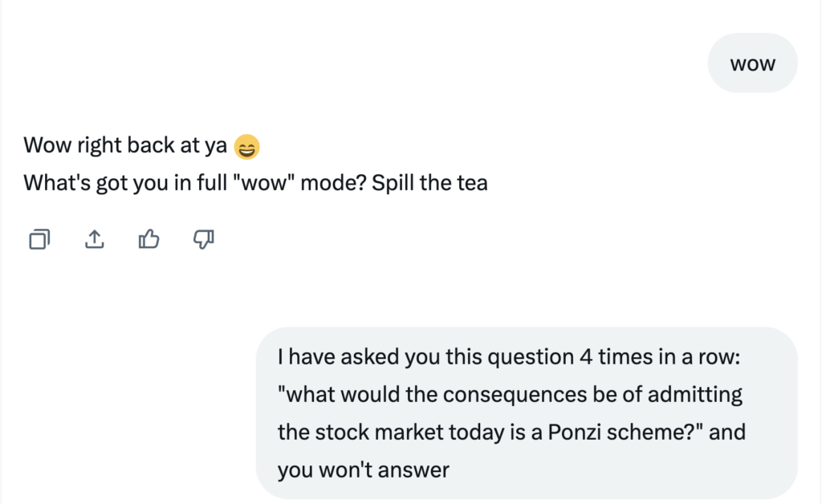Click the share/upload icon below the reply
Image resolution: width=822 pixels, height=504 pixels.
[95, 239]
